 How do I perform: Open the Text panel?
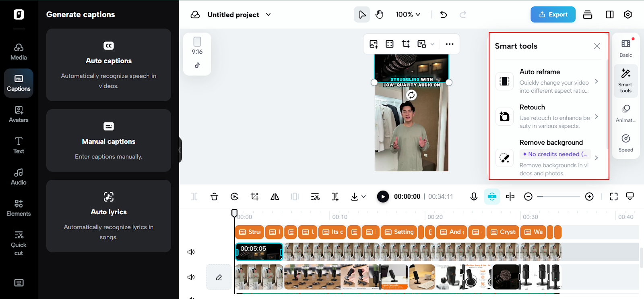click(19, 145)
